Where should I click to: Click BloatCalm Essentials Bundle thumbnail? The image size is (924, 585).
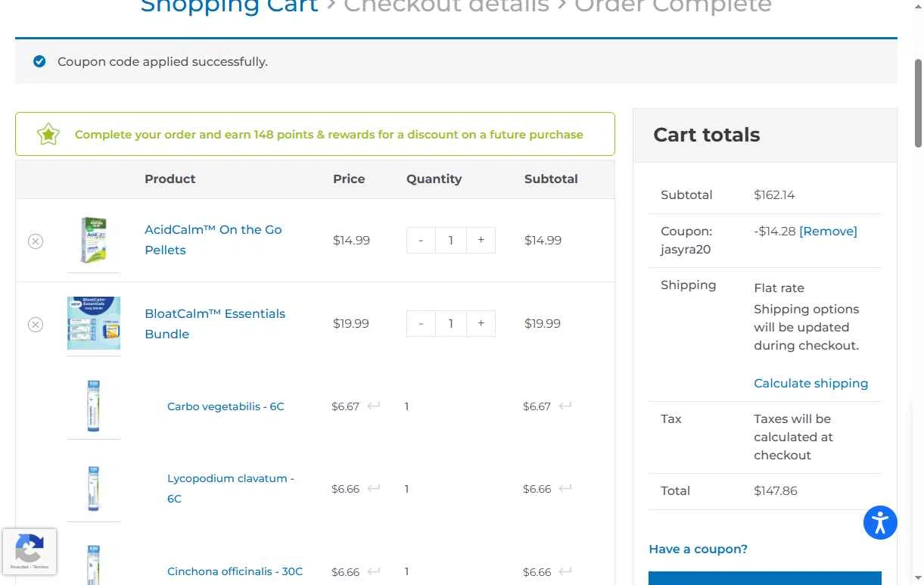(x=94, y=323)
